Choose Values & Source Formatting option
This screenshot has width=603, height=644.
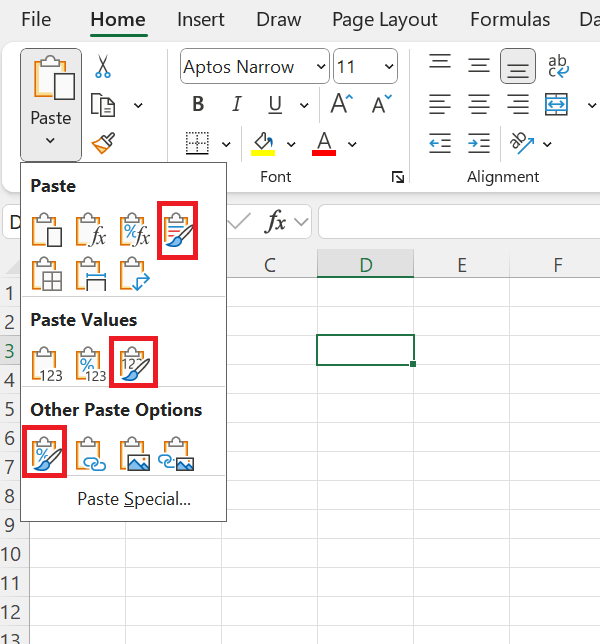(x=134, y=363)
